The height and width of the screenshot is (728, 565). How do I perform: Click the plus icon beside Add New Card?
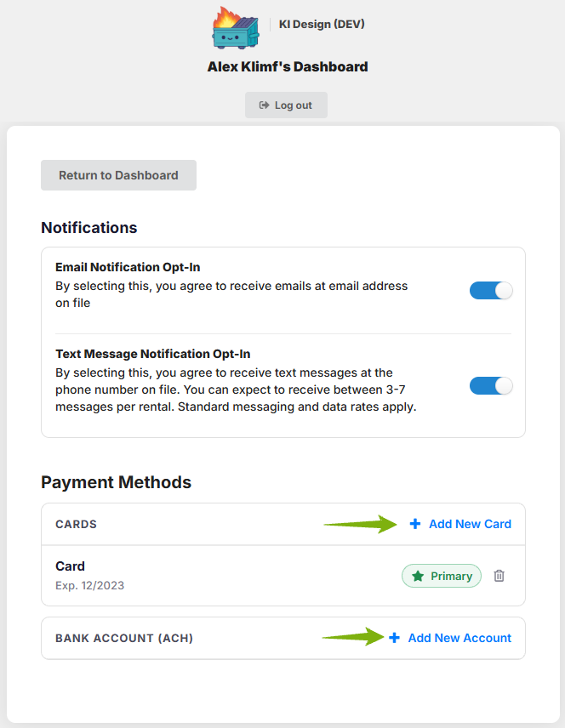tap(415, 524)
